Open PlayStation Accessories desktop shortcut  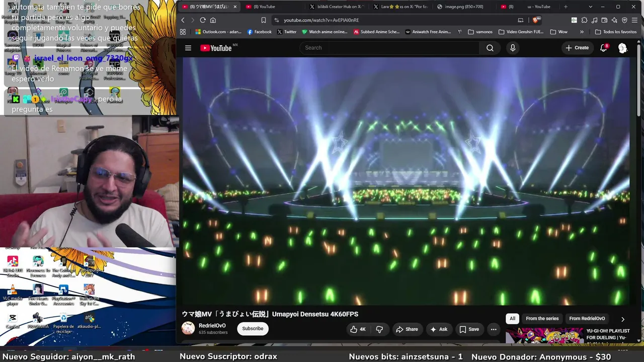click(63, 296)
